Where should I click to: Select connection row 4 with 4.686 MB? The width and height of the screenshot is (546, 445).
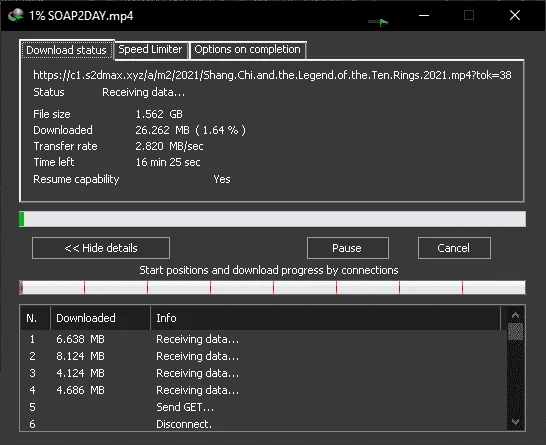[263, 390]
